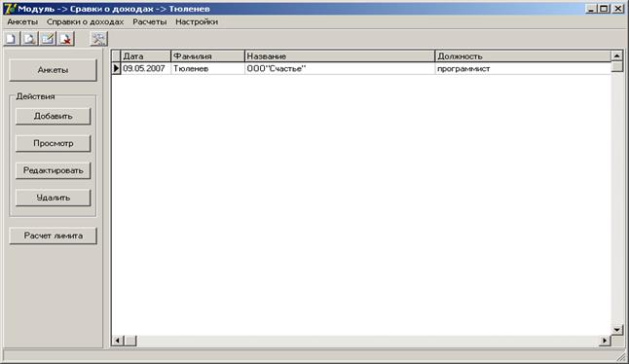The image size is (629, 364).
Task: Close the Модуль window
Action: [x=618, y=9]
